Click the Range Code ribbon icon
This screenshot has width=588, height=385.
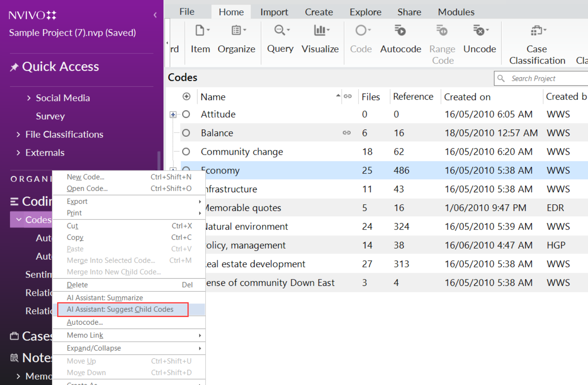coord(442,30)
